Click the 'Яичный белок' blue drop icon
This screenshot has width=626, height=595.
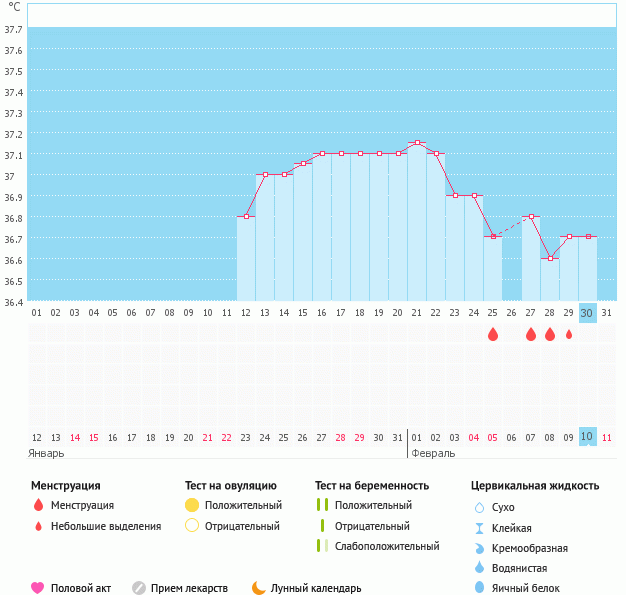tap(479, 588)
